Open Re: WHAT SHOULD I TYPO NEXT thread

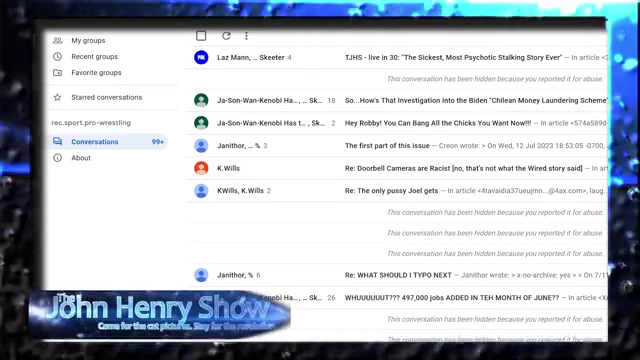coord(398,275)
